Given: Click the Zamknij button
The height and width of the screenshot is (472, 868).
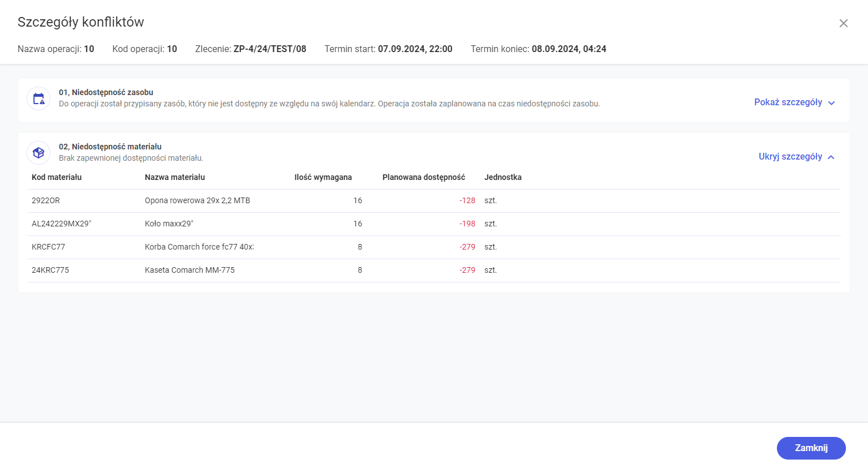Looking at the screenshot, I should tap(811, 448).
